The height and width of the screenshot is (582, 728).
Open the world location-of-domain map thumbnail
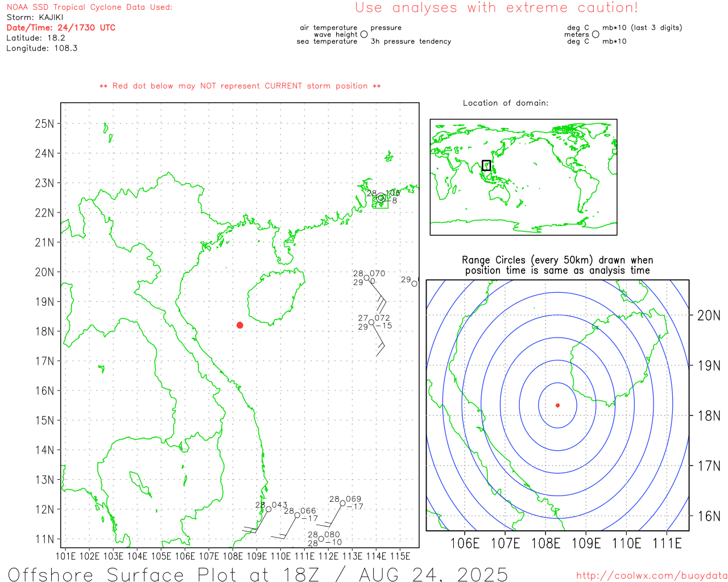pos(523,177)
